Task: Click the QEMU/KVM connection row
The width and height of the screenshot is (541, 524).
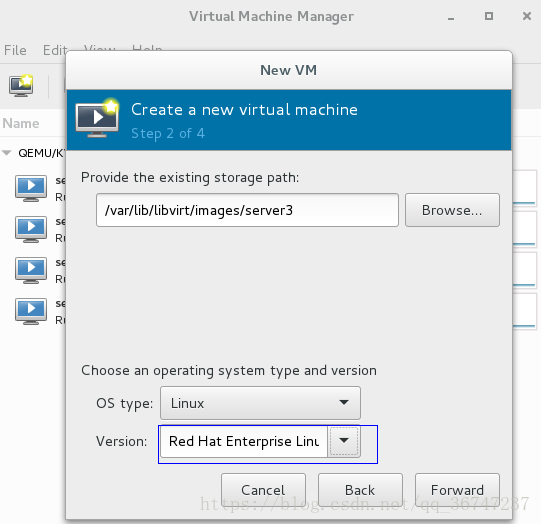Action: [x=33, y=153]
